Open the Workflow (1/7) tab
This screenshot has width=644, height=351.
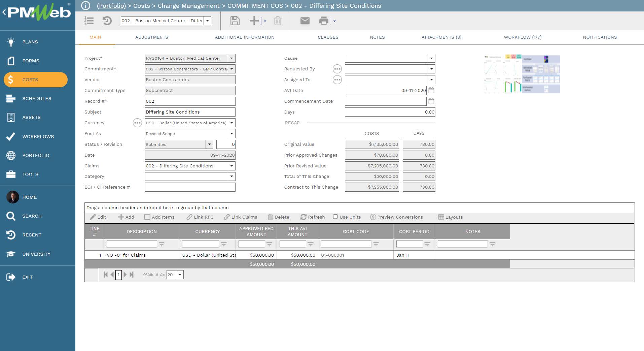[523, 37]
